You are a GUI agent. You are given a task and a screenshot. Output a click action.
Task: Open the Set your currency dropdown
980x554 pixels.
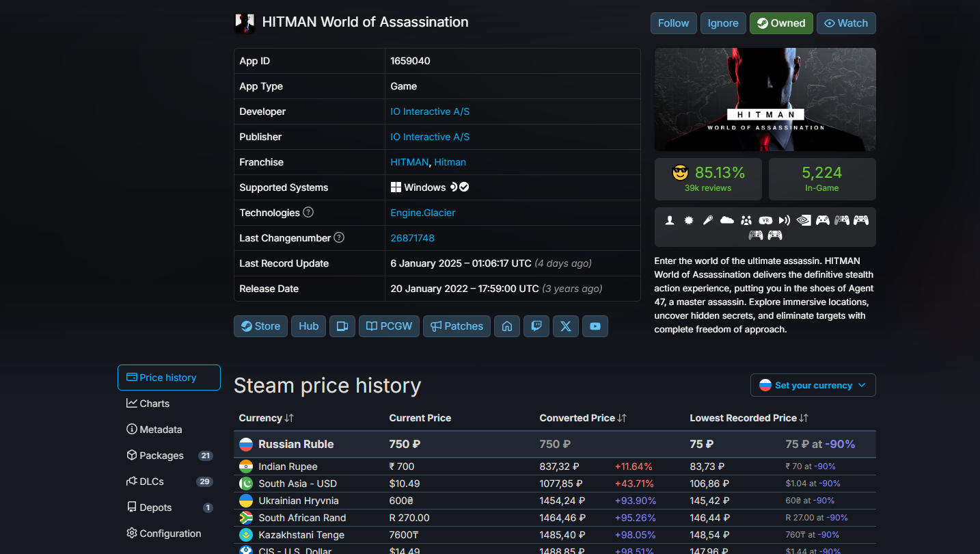[813, 385]
